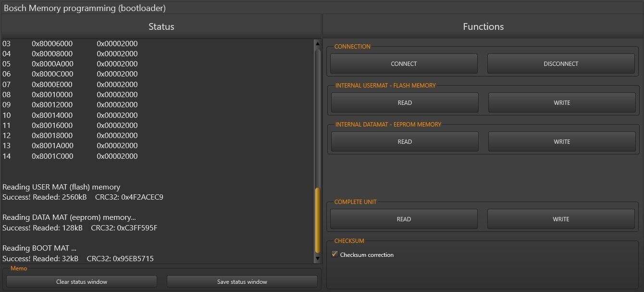Save the status window
Image resolution: width=644 pixels, height=292 pixels.
242,281
